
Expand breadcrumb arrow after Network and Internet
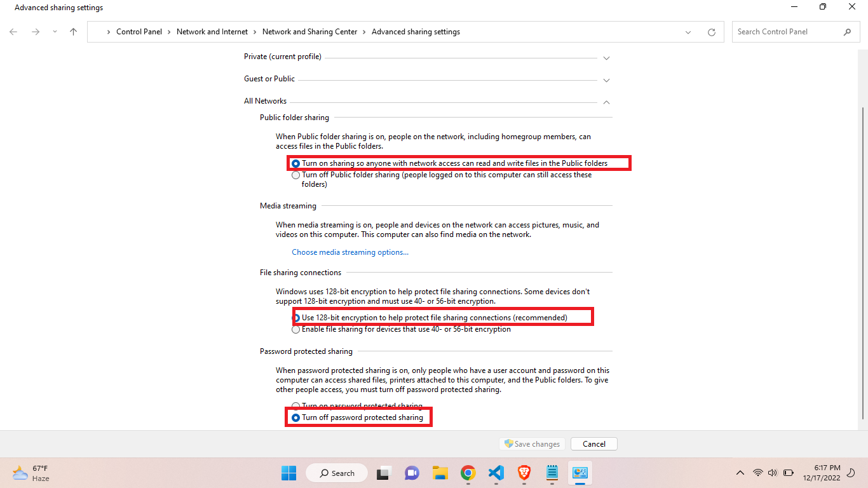pos(255,32)
